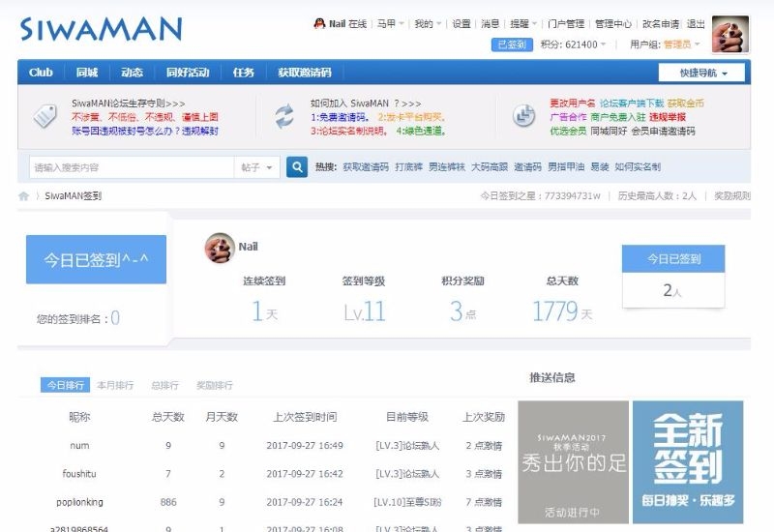Open the 管理员 user group dropdown
774x532 pixels.
(x=682, y=44)
